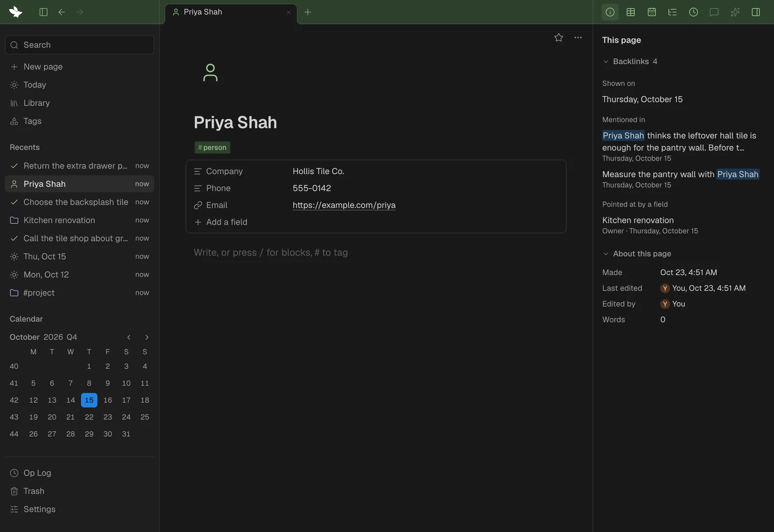Open the table view icon in top bar

[631, 12]
